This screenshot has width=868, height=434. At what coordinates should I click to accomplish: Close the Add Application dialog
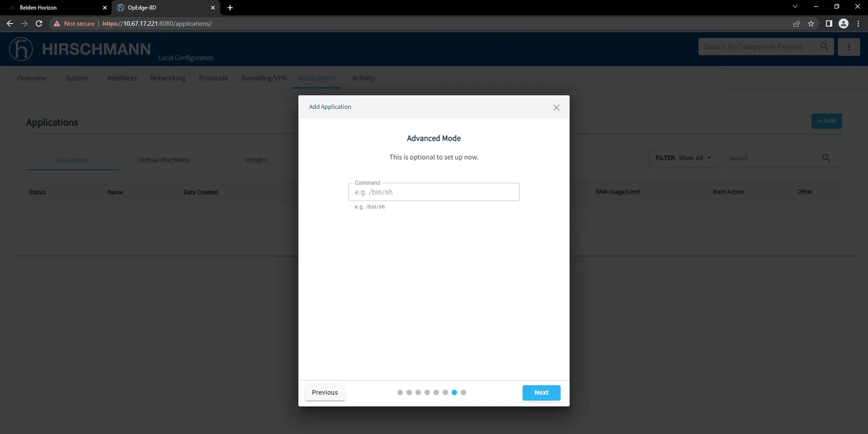coord(556,107)
